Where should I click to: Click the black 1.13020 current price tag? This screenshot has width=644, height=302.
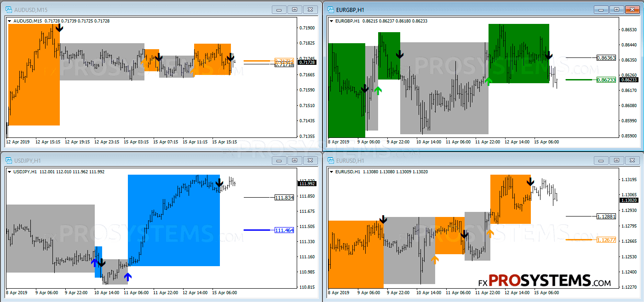coord(629,200)
